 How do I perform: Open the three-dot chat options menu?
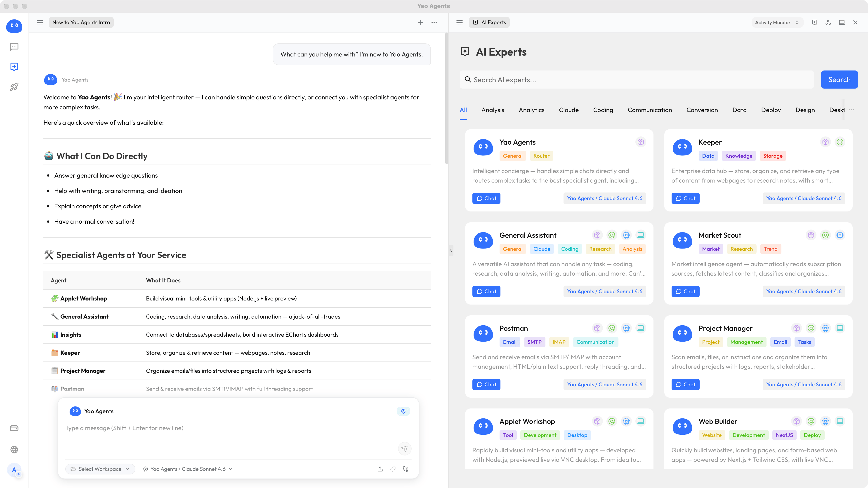434,22
